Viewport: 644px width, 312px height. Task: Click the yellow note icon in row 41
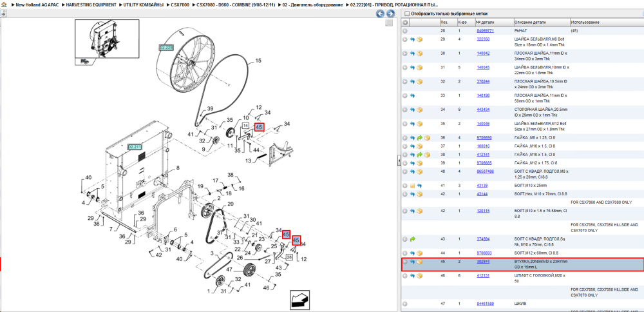[412, 186]
